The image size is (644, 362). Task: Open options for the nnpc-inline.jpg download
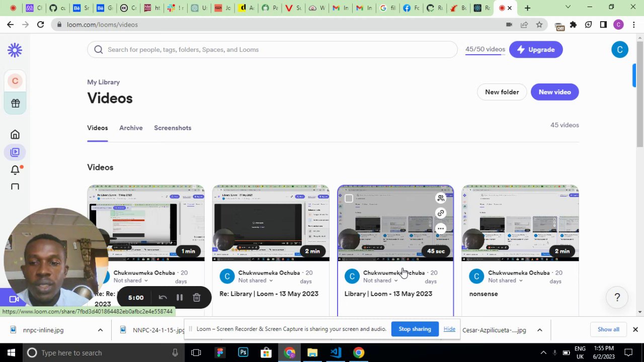click(x=100, y=330)
